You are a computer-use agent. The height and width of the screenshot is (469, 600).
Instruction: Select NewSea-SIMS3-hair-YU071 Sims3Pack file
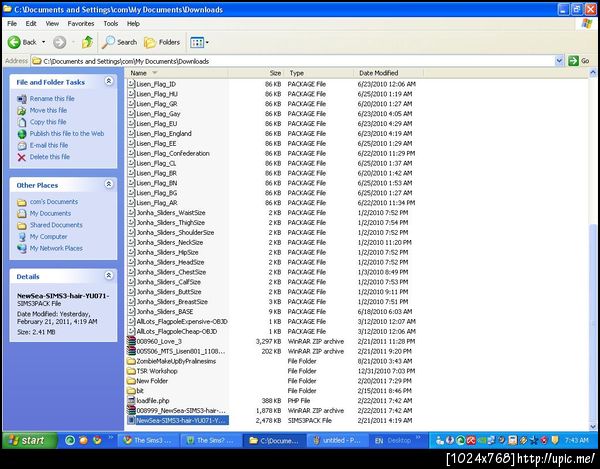pyautogui.click(x=182, y=421)
